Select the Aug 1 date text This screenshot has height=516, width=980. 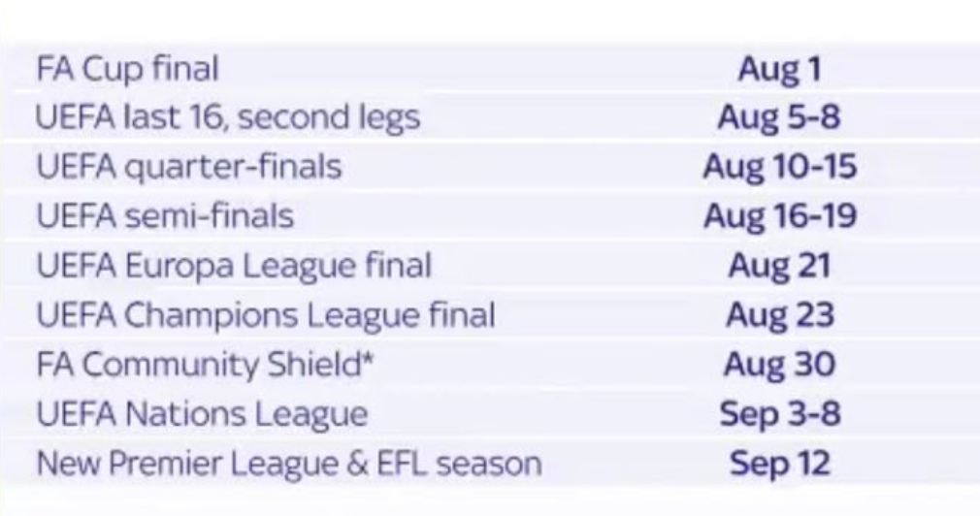click(779, 69)
